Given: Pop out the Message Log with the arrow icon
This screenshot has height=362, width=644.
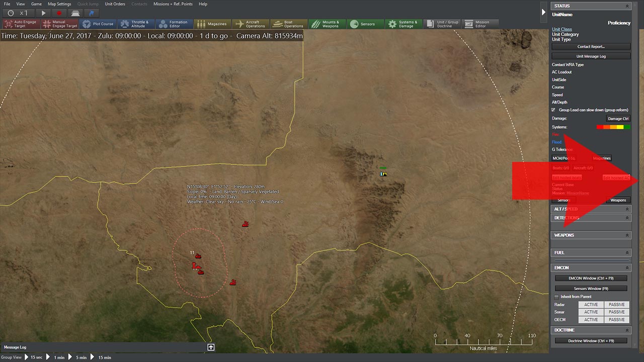Looking at the screenshot, I should pyautogui.click(x=211, y=347).
